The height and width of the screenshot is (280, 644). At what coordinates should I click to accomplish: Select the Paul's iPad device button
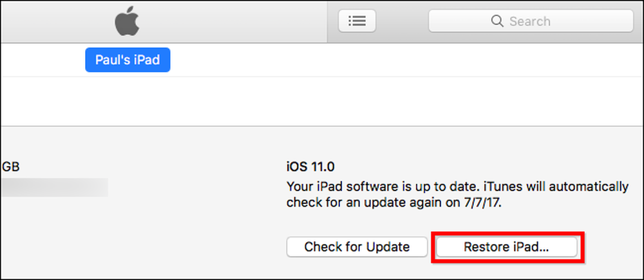coord(128,60)
